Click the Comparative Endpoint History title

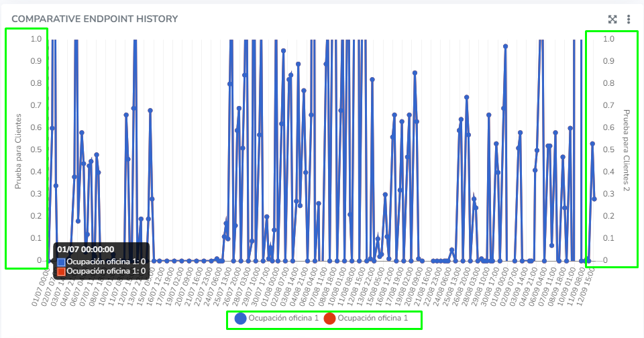[95, 19]
